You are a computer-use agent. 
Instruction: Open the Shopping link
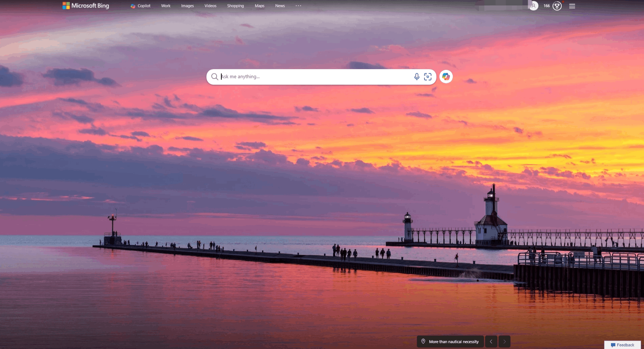(x=235, y=6)
